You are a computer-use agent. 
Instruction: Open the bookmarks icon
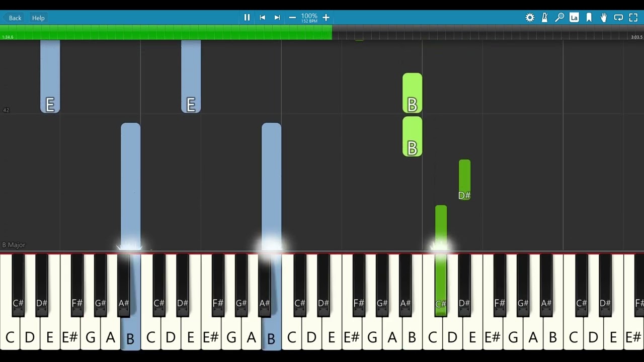click(x=589, y=18)
